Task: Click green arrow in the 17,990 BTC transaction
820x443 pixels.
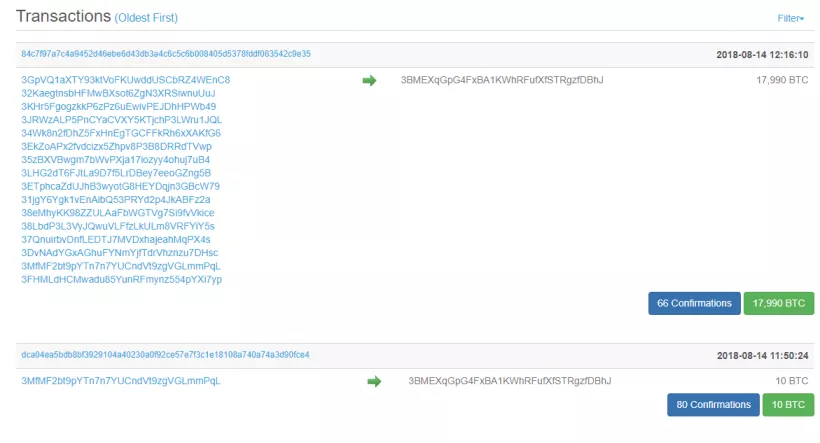Action: tap(369, 80)
